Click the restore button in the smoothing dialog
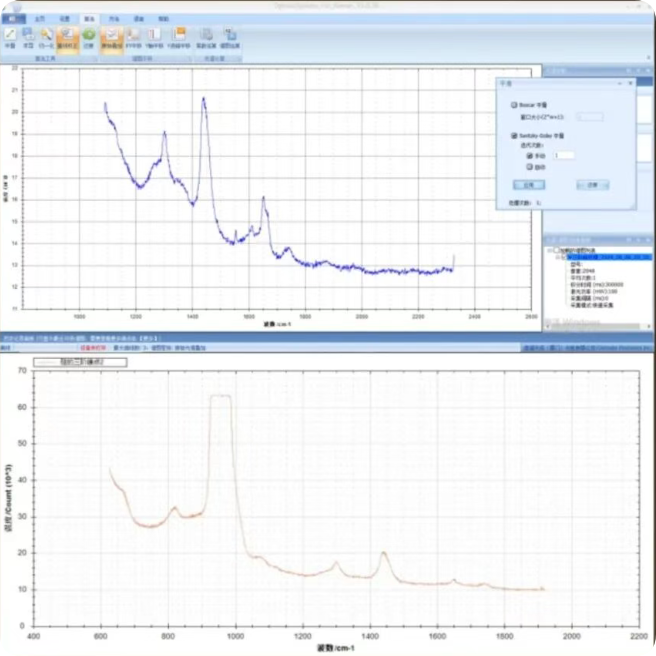The width and height of the screenshot is (656, 656). click(592, 185)
